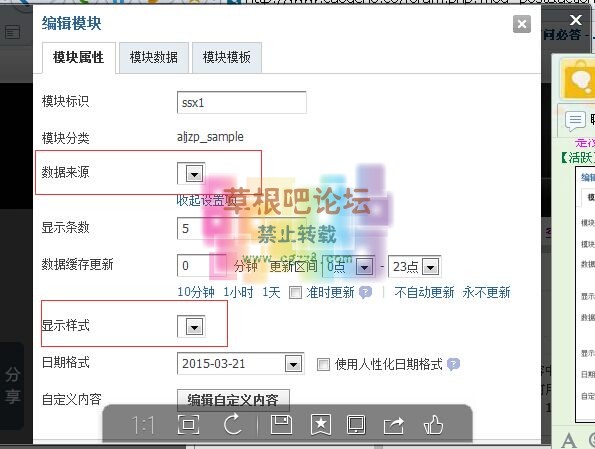Open the 0点 start hour dropdown
The height and width of the screenshot is (449, 595).
pyautogui.click(x=349, y=267)
